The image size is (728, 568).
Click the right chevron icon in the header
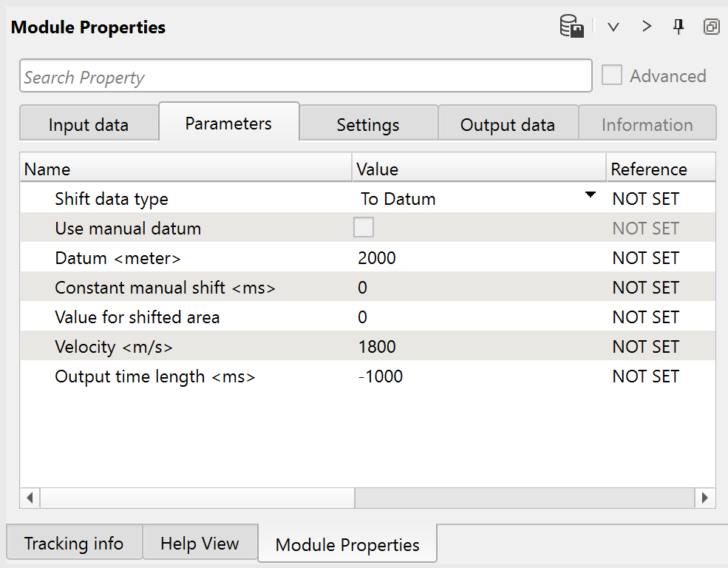point(647,27)
